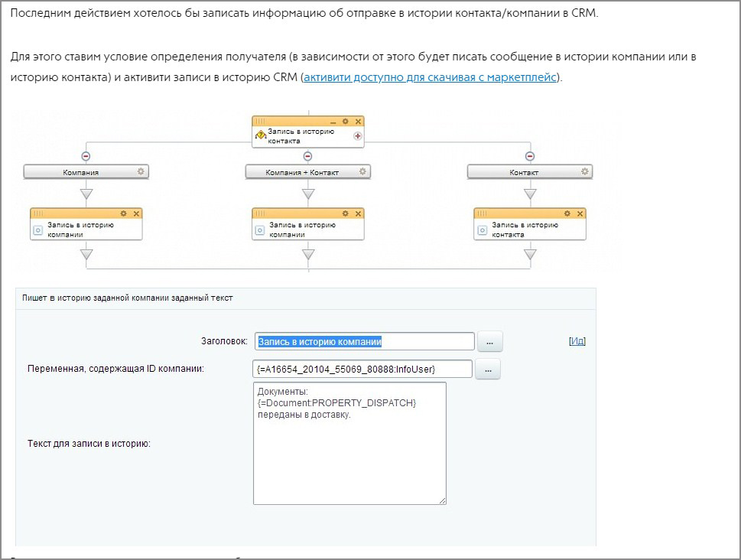
Task: Select the 'Компания' branch header
Action: [86, 171]
